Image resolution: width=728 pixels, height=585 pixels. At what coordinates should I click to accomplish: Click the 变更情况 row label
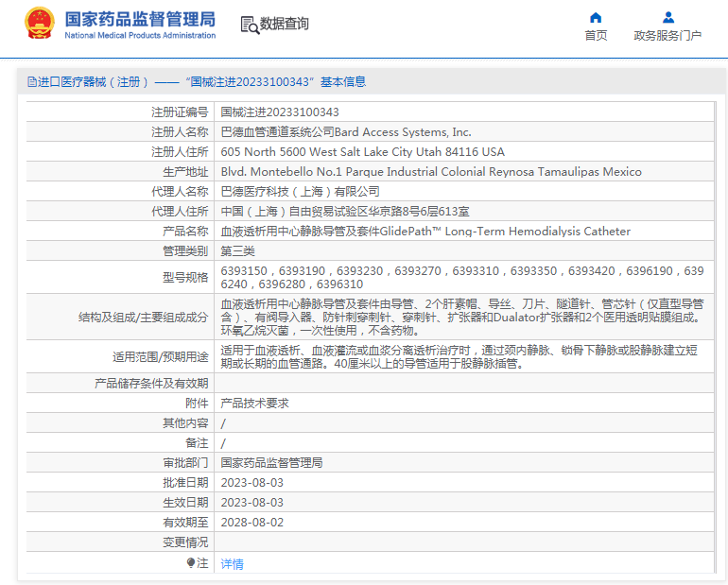185,542
